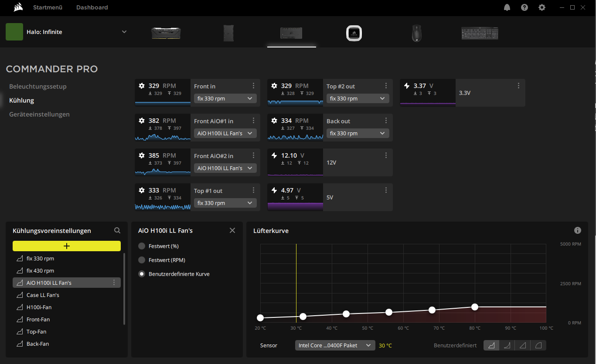Open 5V sensor options menu
596x364 pixels.
tap(386, 190)
